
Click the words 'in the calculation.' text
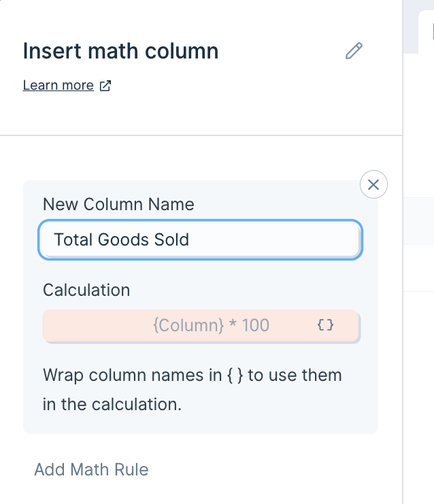click(x=112, y=404)
